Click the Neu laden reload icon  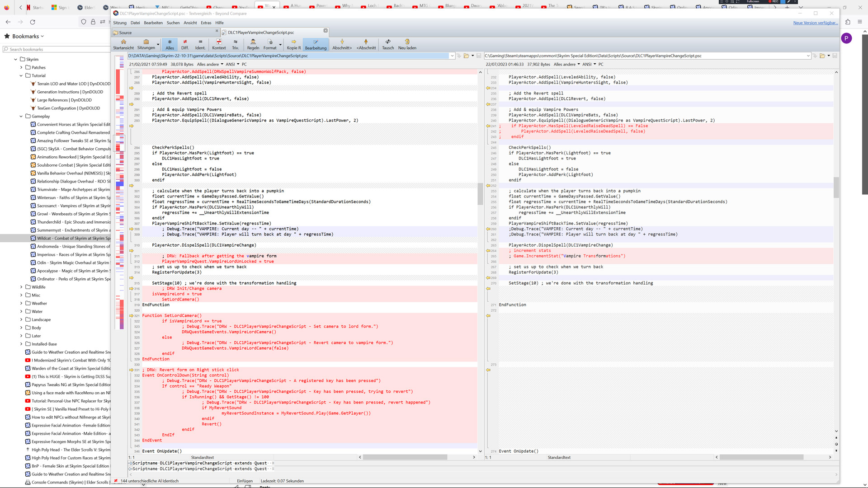tap(407, 42)
